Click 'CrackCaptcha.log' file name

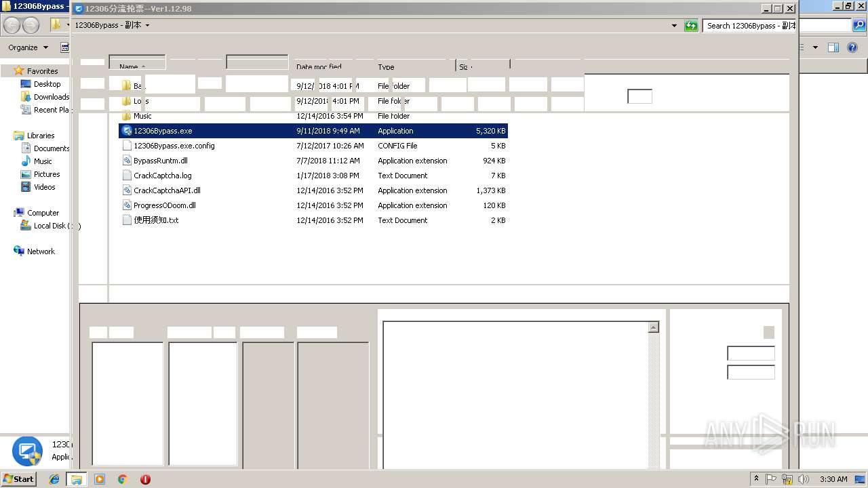pyautogui.click(x=163, y=176)
